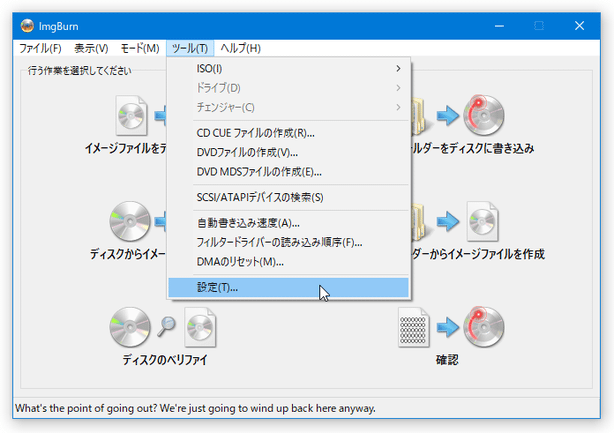
Task: Click 行う作業を選択してください group label
Action: [x=79, y=71]
